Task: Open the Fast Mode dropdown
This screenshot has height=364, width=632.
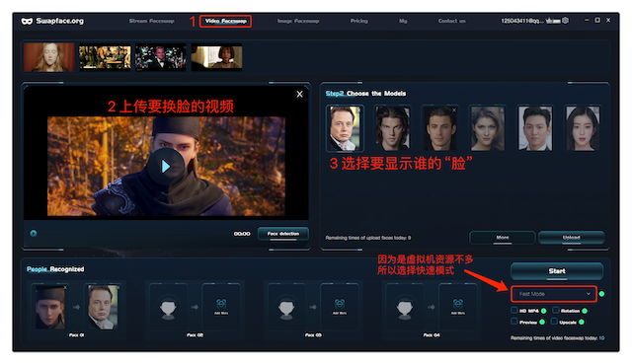Action: [553, 294]
